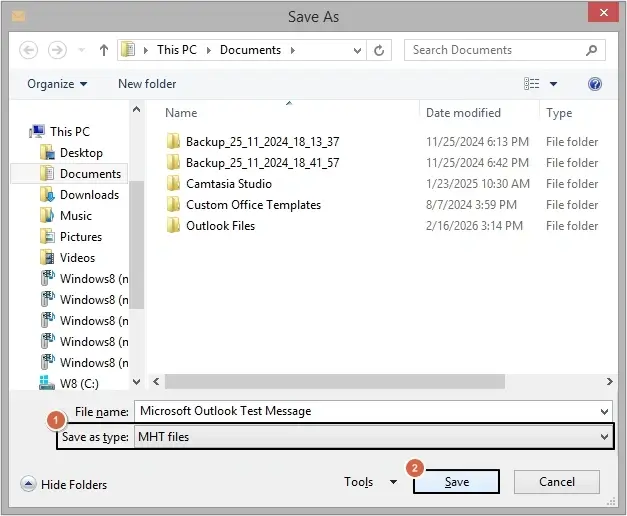Change view with the view icon
627x516 pixels.
(x=531, y=84)
